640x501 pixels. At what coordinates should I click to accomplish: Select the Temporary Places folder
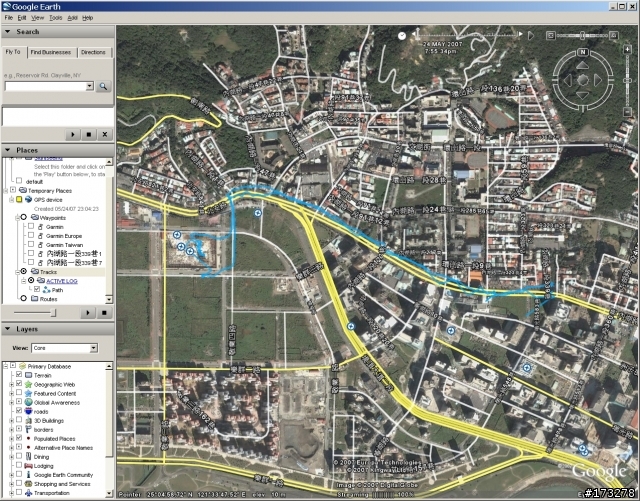point(50,191)
